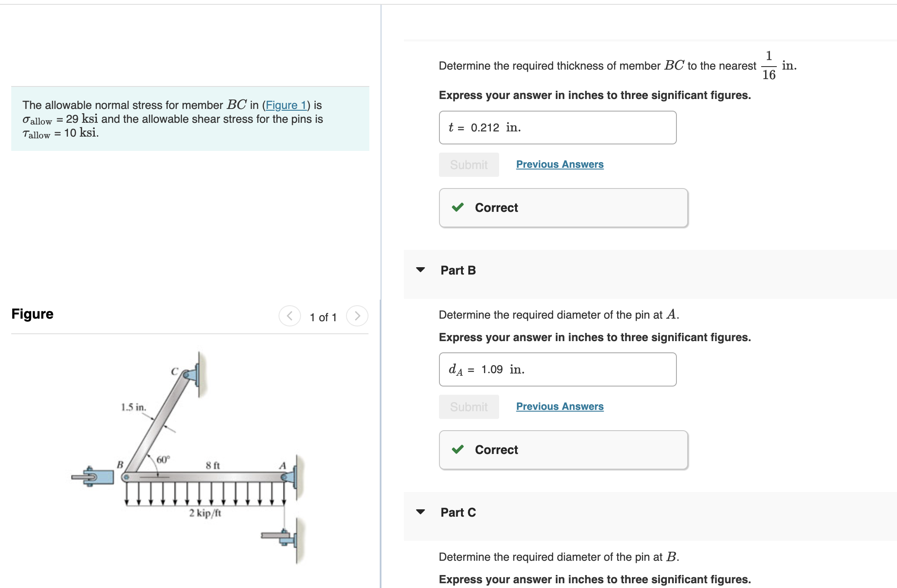897x588 pixels.
Task: Click the green checkmark in Part B feedback
Action: point(458,450)
